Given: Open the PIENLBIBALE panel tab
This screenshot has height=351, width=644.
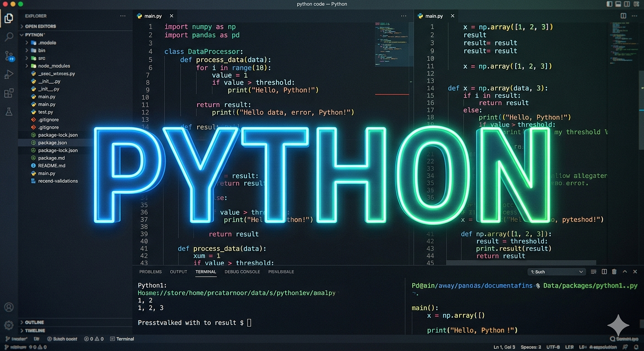Looking at the screenshot, I should [281, 272].
